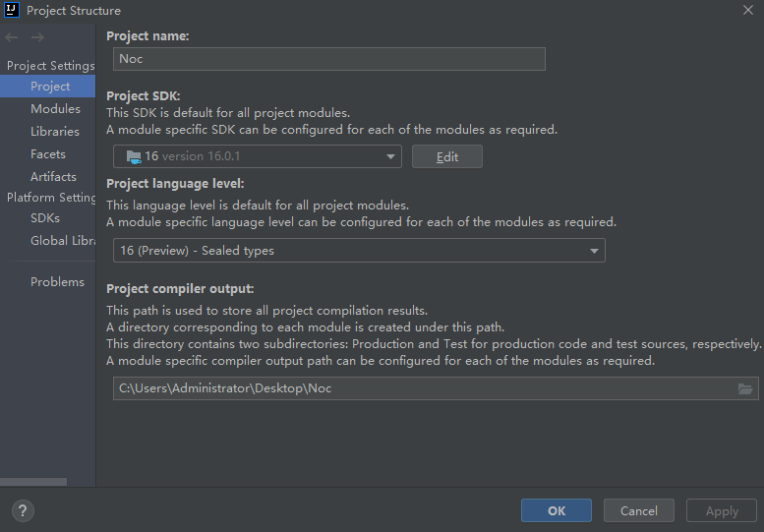The width and height of the screenshot is (764, 532).
Task: Click the back navigation arrow
Action: (12, 37)
